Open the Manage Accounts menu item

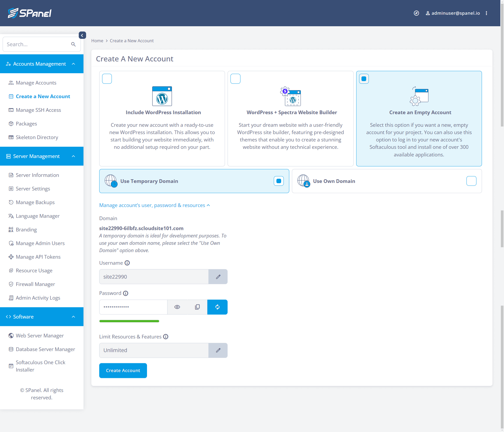click(x=36, y=82)
